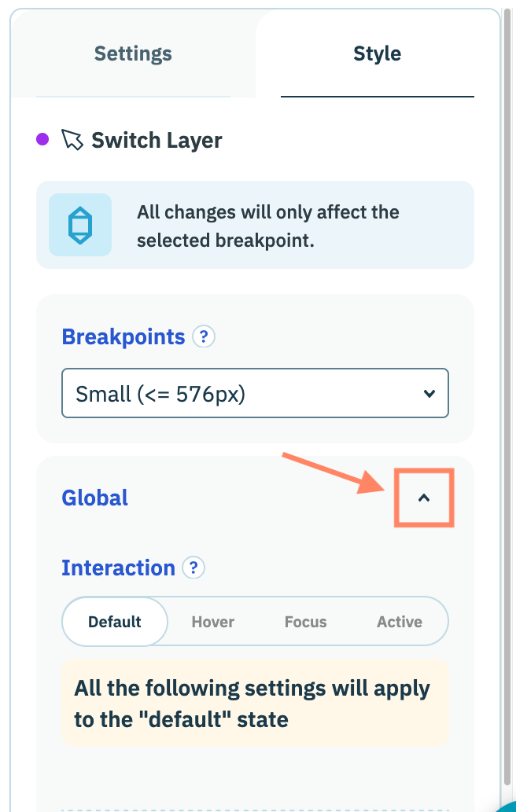Select the Style tab
This screenshot has width=516, height=812.
(x=377, y=54)
